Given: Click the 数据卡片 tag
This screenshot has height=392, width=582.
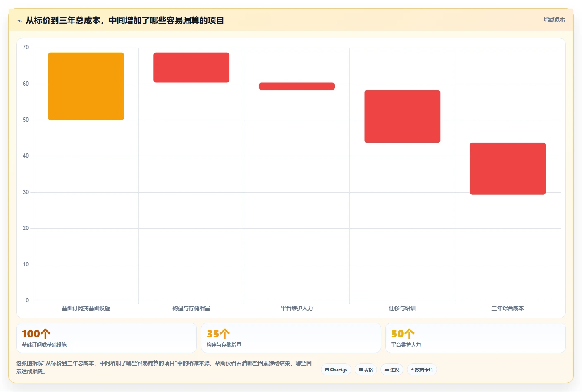Looking at the screenshot, I should tap(422, 370).
